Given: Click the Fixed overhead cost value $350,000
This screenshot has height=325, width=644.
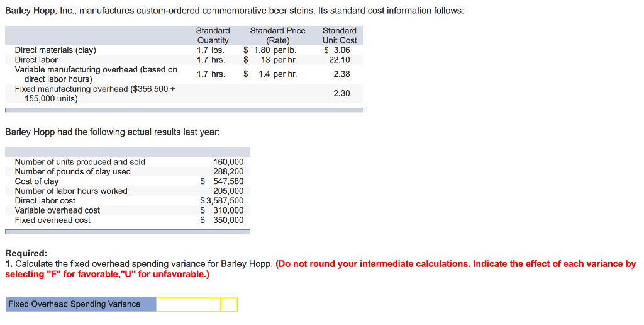Looking at the screenshot, I should [x=222, y=220].
